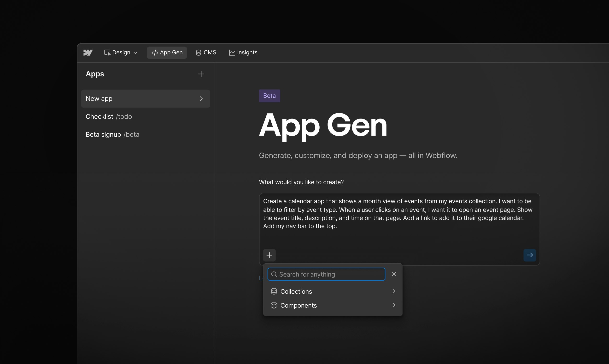Click the CMS database icon in top bar
Image resolution: width=609 pixels, height=364 pixels.
click(199, 52)
